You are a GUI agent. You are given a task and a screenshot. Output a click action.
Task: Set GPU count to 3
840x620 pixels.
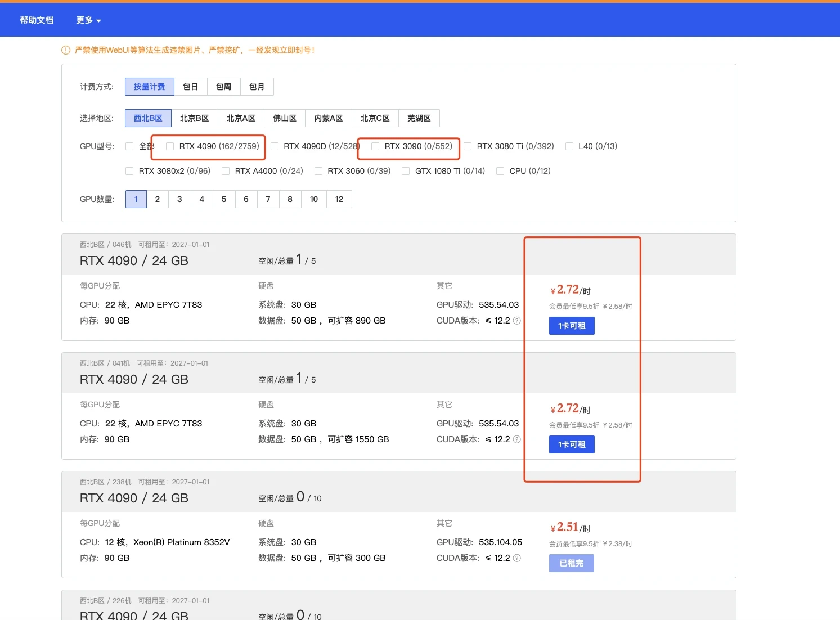tap(179, 199)
